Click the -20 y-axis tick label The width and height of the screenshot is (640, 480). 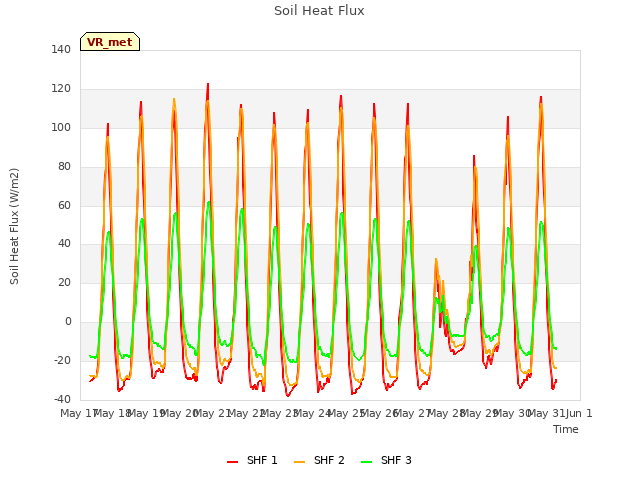[62, 360]
